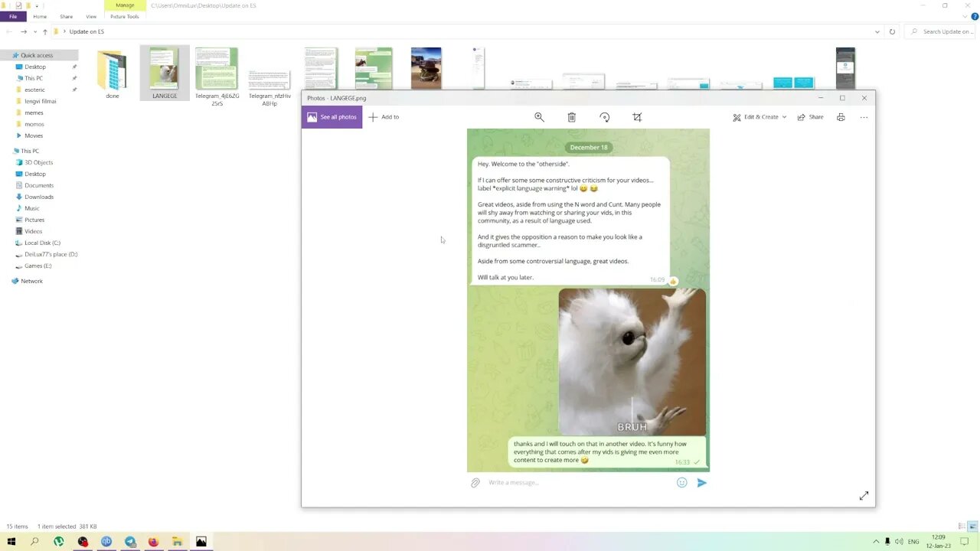Click Update on ES in address bar
The width and height of the screenshot is (980, 551).
(x=87, y=31)
